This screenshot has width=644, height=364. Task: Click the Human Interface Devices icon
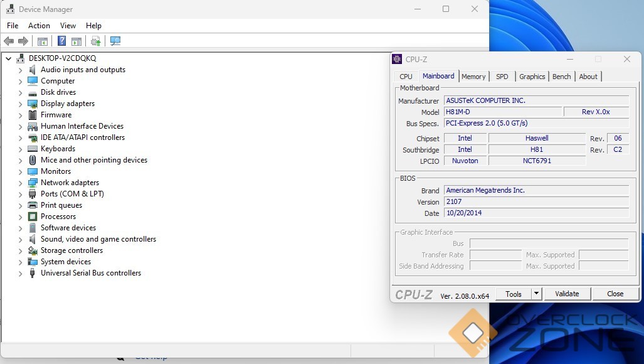[x=33, y=127]
